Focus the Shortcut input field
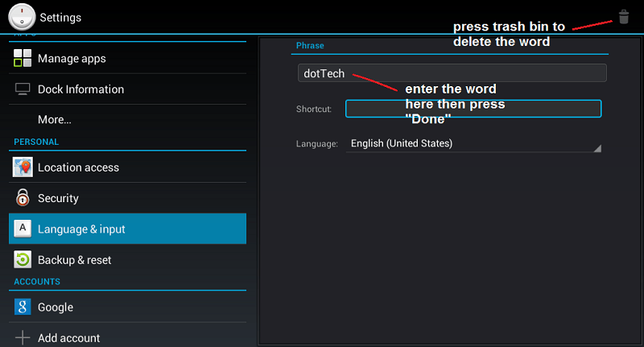The height and width of the screenshot is (347, 644). pos(473,109)
